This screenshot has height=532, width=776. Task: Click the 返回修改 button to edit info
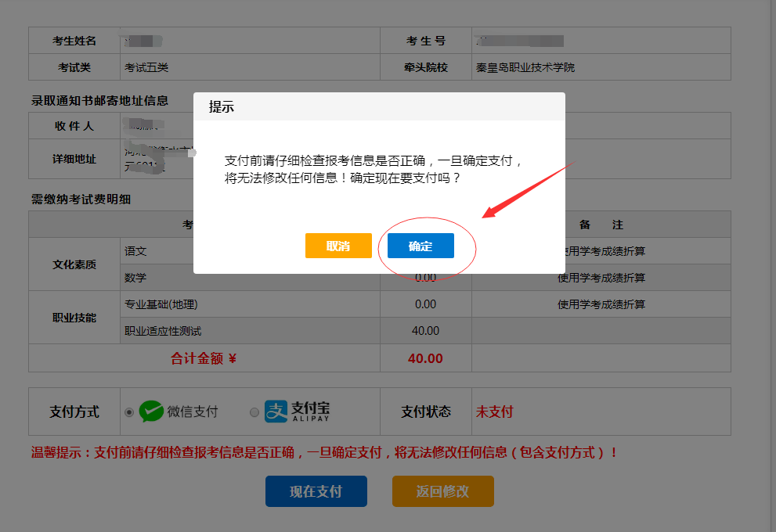pyautogui.click(x=442, y=491)
